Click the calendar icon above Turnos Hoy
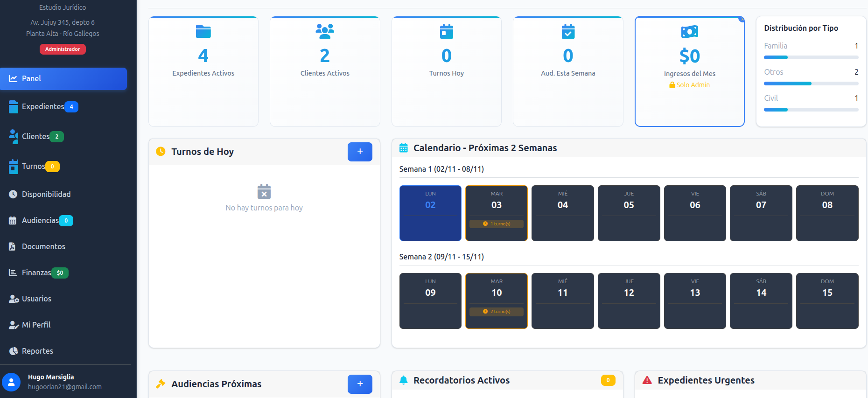This screenshot has height=398, width=868. click(447, 32)
